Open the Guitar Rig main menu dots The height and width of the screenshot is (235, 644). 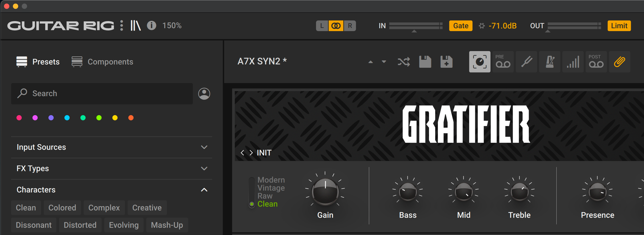point(122,26)
